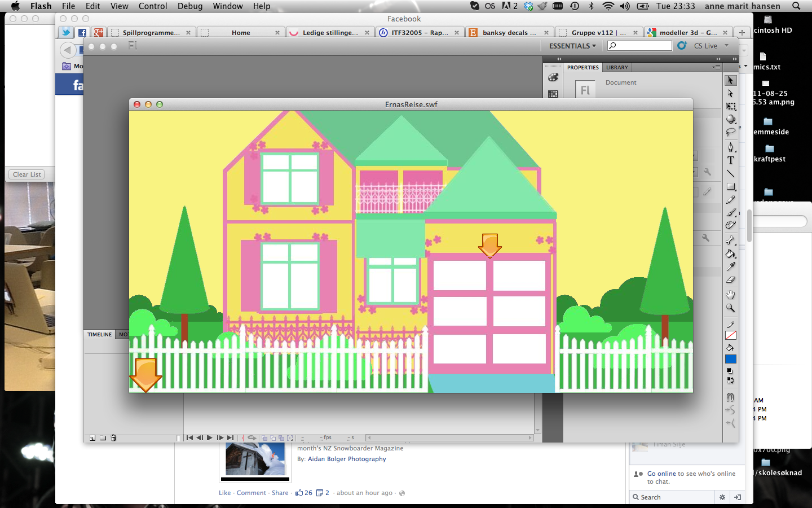
Task: Select the Zoom tool
Action: [x=730, y=308]
